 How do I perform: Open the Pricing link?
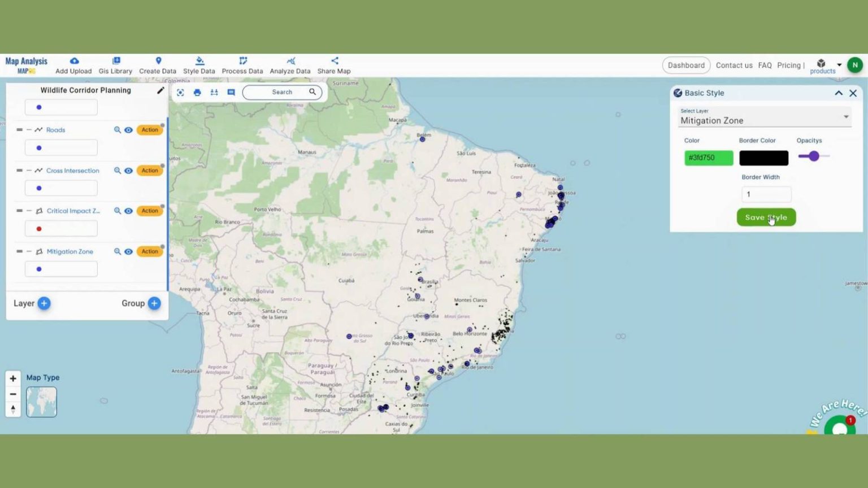(789, 66)
